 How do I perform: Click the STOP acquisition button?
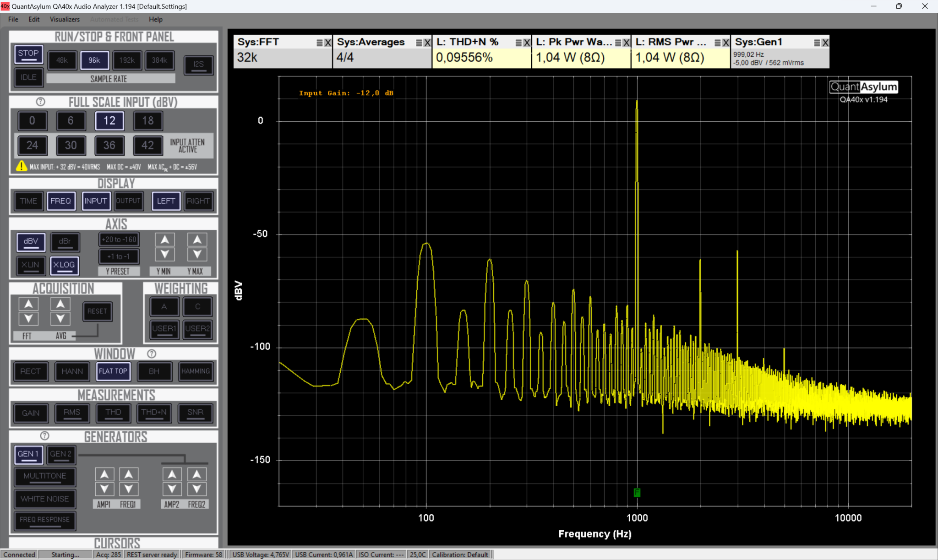[28, 54]
